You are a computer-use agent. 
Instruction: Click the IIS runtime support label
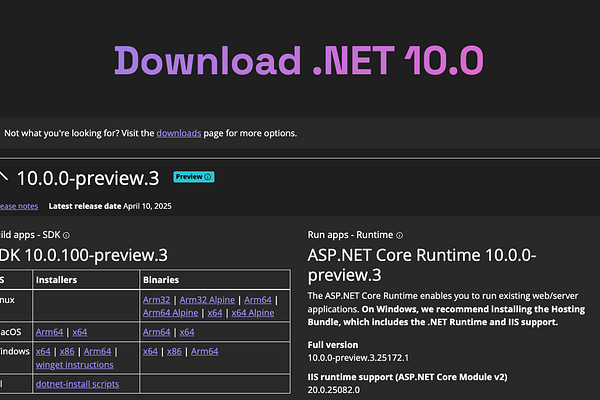[408, 377]
